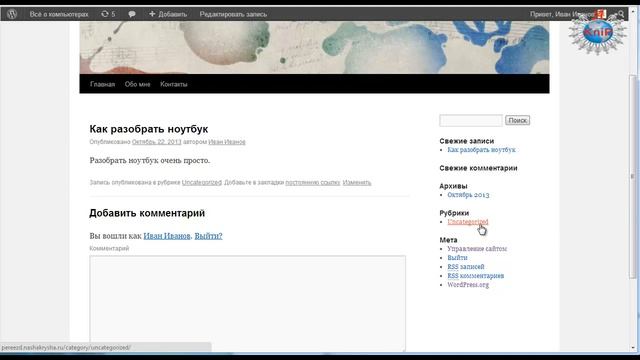
Task: Click the 'постоянную ссылку' permalink
Action: [x=313, y=182]
